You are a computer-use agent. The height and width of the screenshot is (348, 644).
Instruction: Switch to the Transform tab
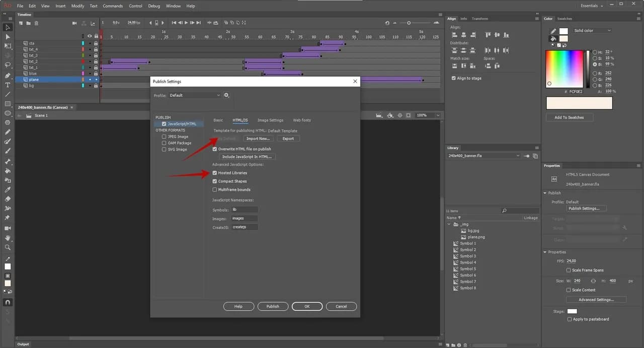coord(480,19)
